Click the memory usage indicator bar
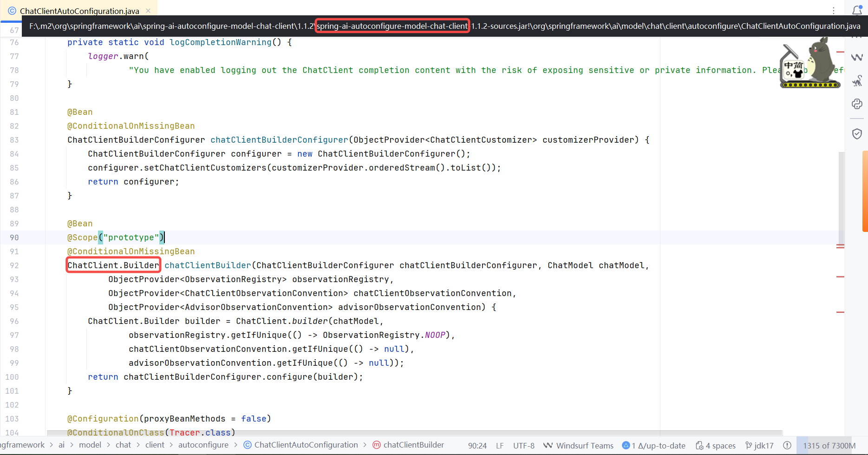The height and width of the screenshot is (455, 868). pyautogui.click(x=829, y=445)
